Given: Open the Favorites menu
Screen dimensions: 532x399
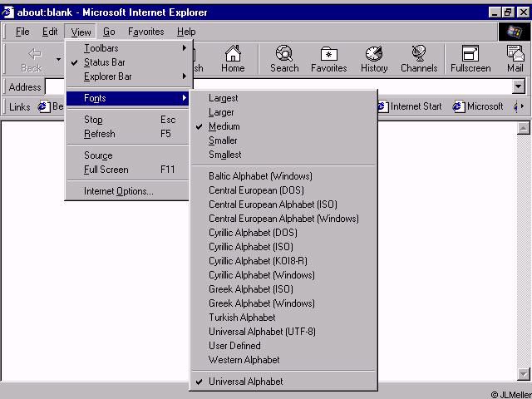Looking at the screenshot, I should coord(146,32).
